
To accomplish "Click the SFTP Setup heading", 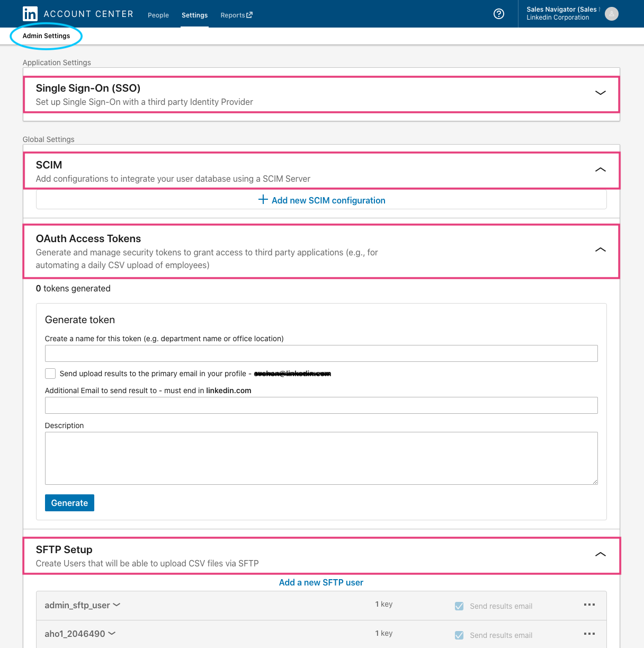I will [64, 549].
